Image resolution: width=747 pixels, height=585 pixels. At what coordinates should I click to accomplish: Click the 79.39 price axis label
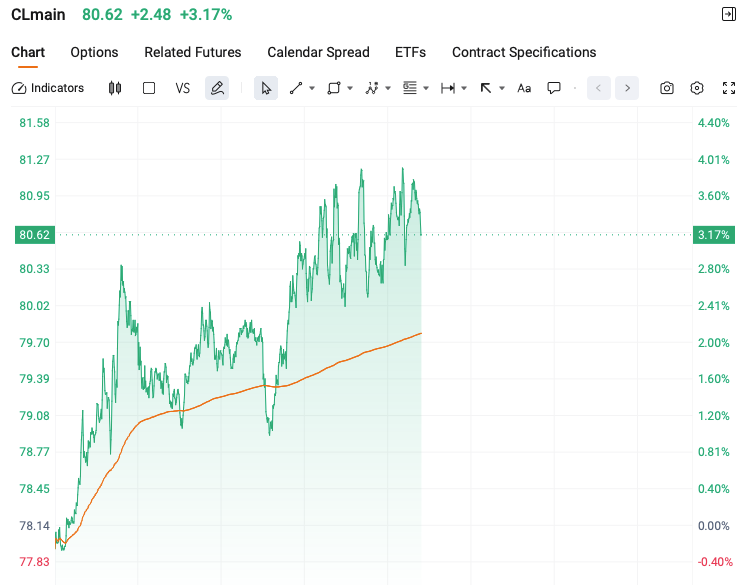click(x=34, y=379)
